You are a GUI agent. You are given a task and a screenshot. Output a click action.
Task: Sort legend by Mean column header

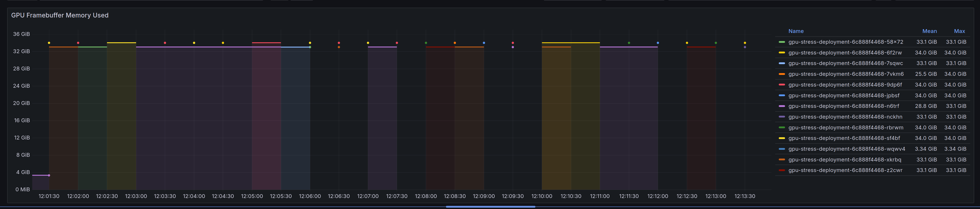point(929,31)
